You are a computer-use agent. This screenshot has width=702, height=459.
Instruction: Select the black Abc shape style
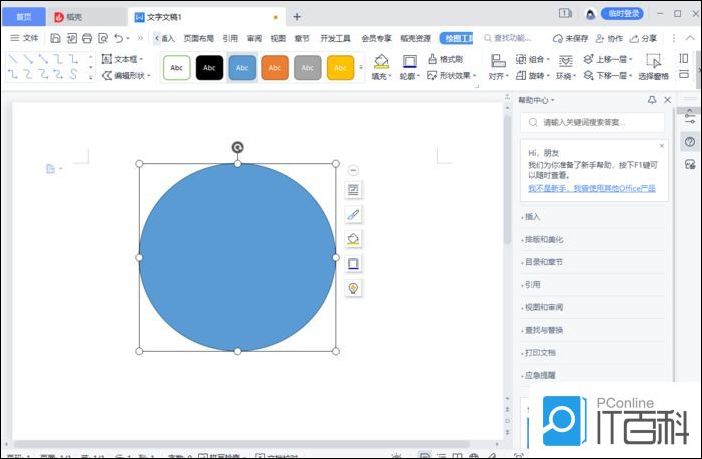pyautogui.click(x=209, y=67)
